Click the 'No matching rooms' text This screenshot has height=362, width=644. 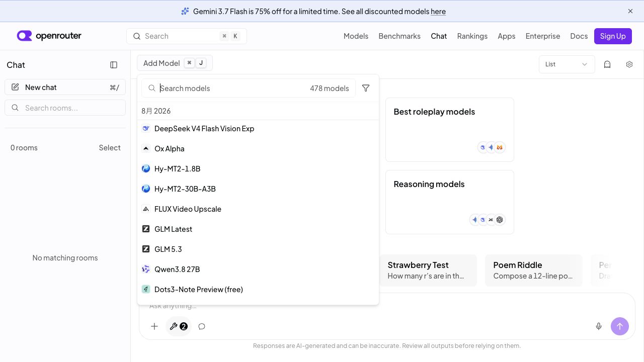click(x=65, y=258)
